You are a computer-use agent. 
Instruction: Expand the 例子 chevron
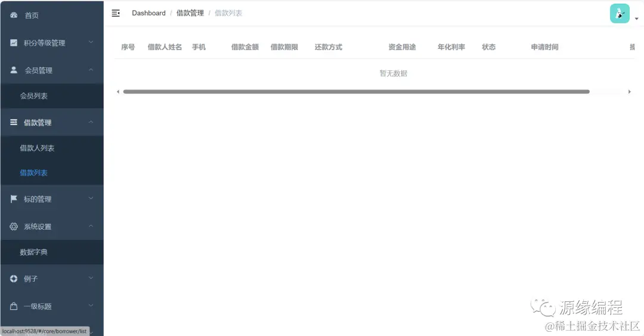[x=91, y=278]
